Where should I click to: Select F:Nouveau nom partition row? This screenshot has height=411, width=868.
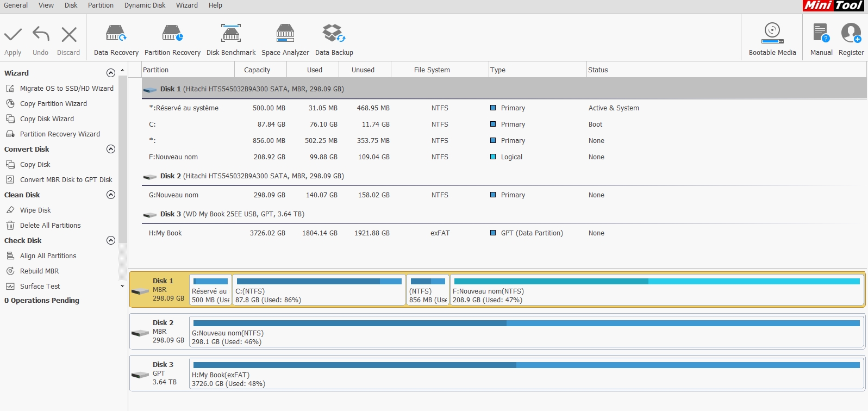pyautogui.click(x=504, y=157)
